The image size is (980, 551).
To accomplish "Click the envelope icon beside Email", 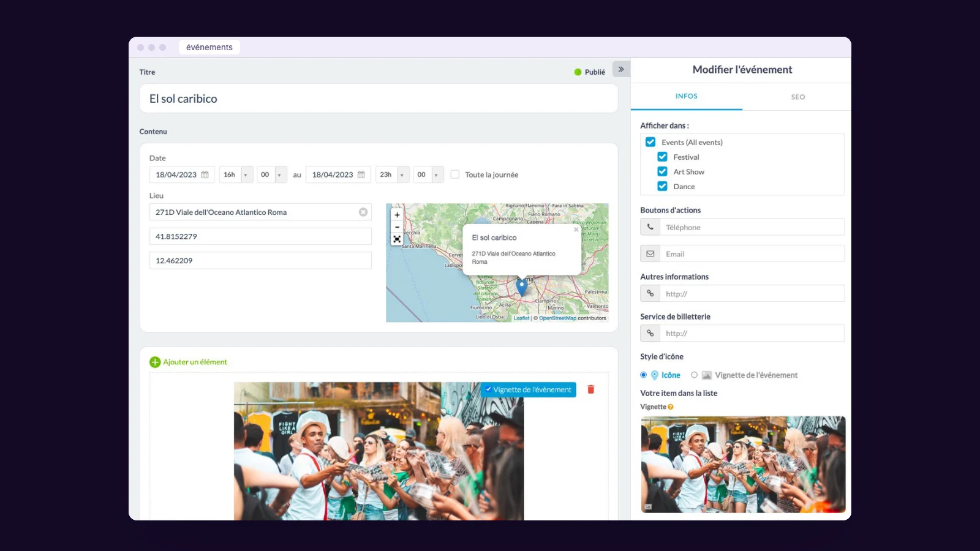I will tap(650, 254).
